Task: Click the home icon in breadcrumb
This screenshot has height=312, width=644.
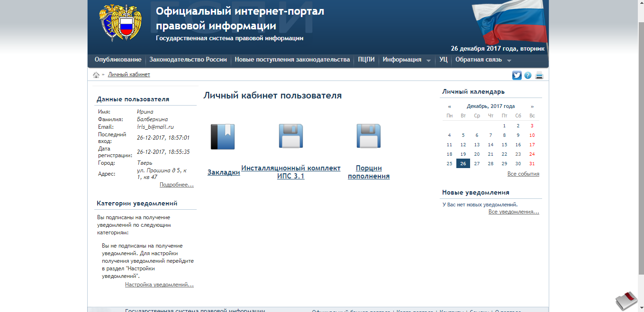Action: [x=96, y=75]
